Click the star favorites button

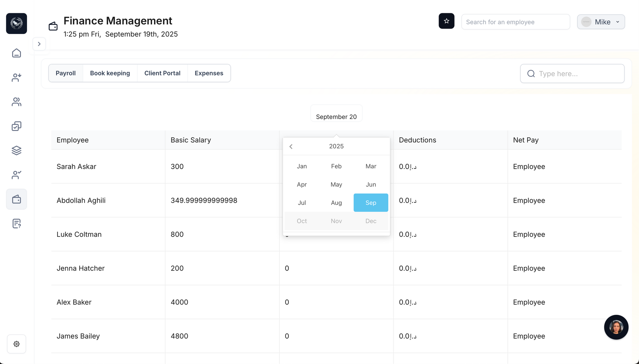446,21
